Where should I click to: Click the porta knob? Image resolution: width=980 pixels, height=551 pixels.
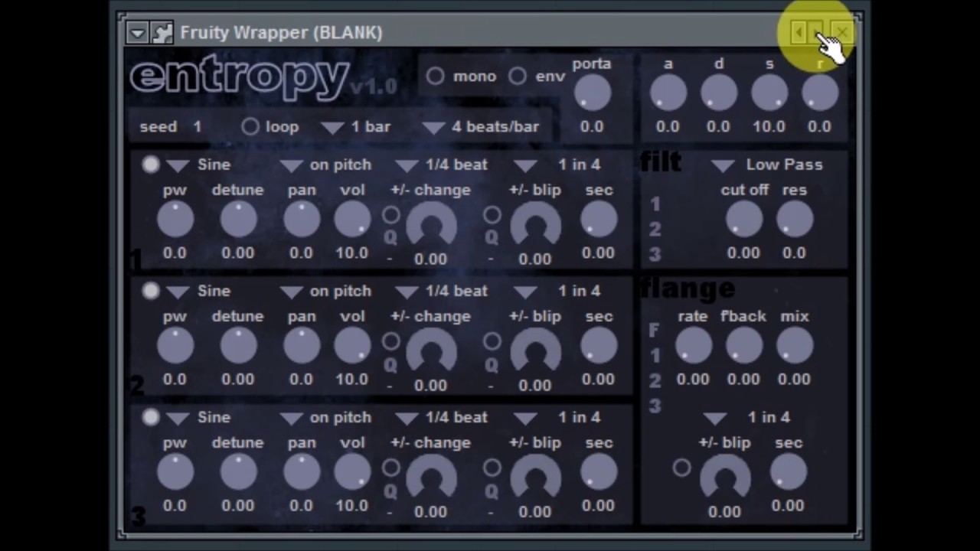pyautogui.click(x=592, y=94)
